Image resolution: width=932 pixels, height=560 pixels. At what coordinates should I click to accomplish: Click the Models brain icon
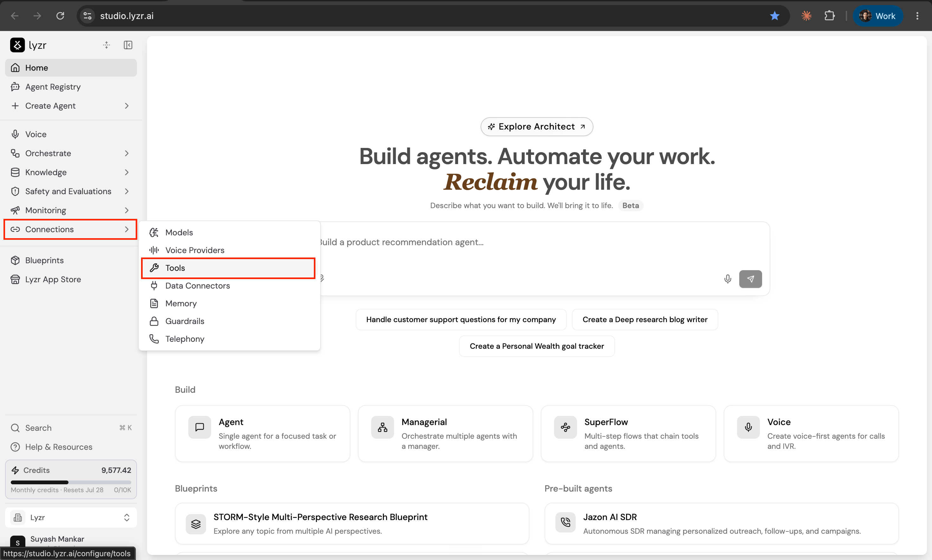pos(154,232)
